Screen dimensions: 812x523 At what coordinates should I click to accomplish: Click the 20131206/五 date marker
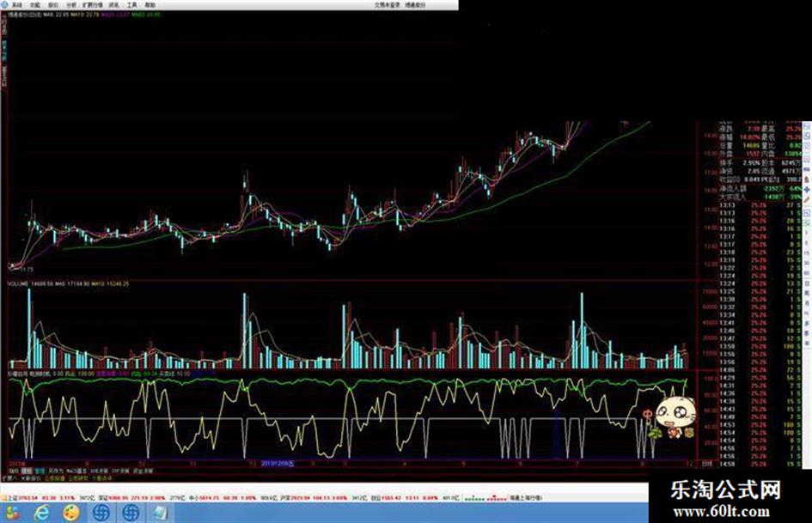(278, 464)
